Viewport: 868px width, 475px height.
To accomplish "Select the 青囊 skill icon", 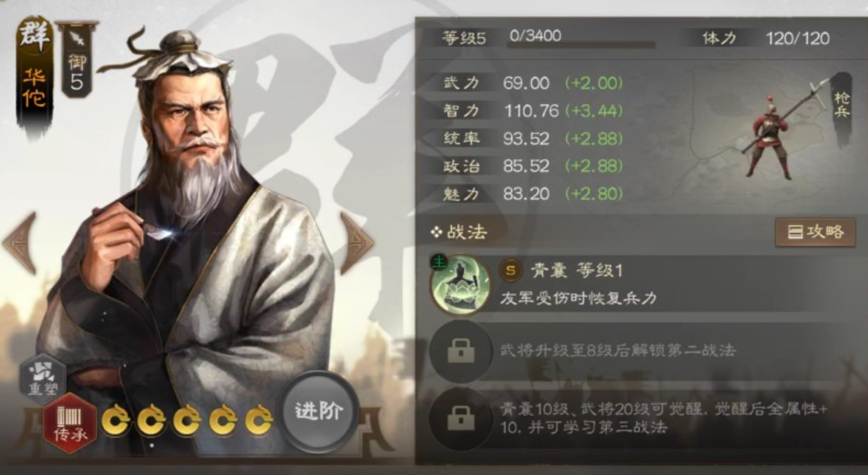I will pos(459,284).
